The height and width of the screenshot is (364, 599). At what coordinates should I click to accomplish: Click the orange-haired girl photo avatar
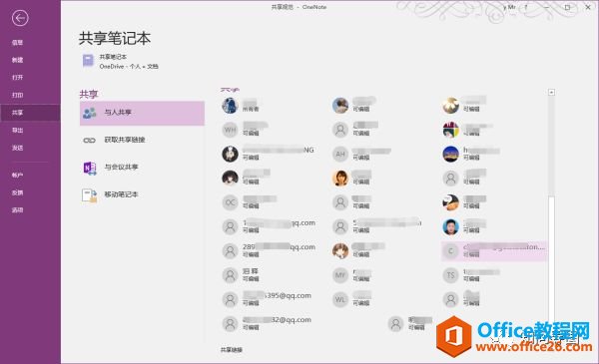pos(340,179)
